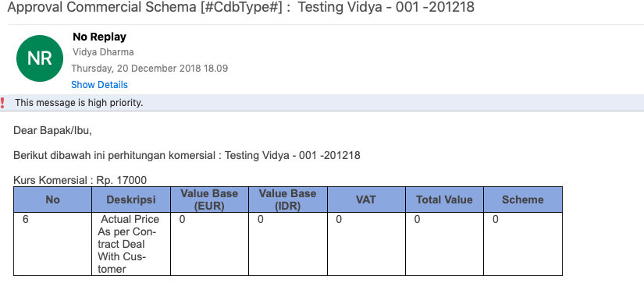The height and width of the screenshot is (286, 644).
Task: Click the row number 6 cell
Action: click(52, 244)
